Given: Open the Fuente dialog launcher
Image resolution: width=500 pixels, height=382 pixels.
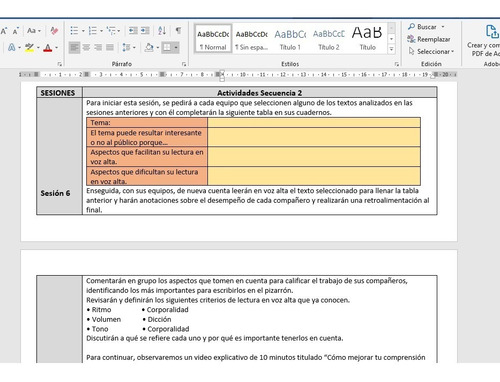Looking at the screenshot, I should (x=59, y=64).
